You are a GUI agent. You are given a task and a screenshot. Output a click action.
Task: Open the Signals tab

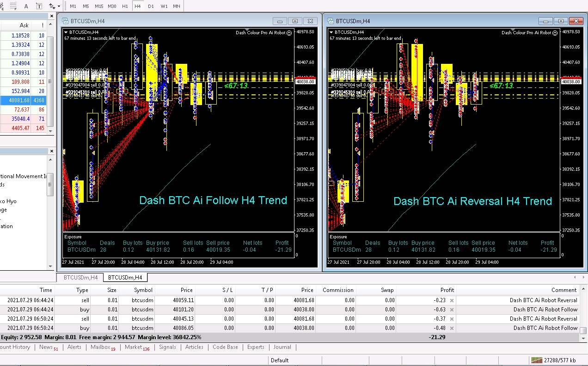point(167,347)
